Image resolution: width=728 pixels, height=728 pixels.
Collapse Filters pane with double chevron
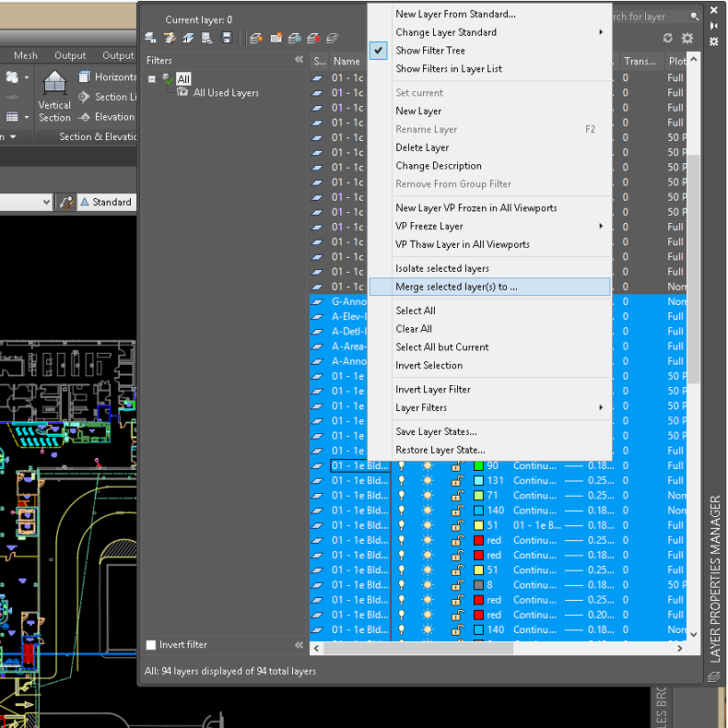click(x=299, y=60)
